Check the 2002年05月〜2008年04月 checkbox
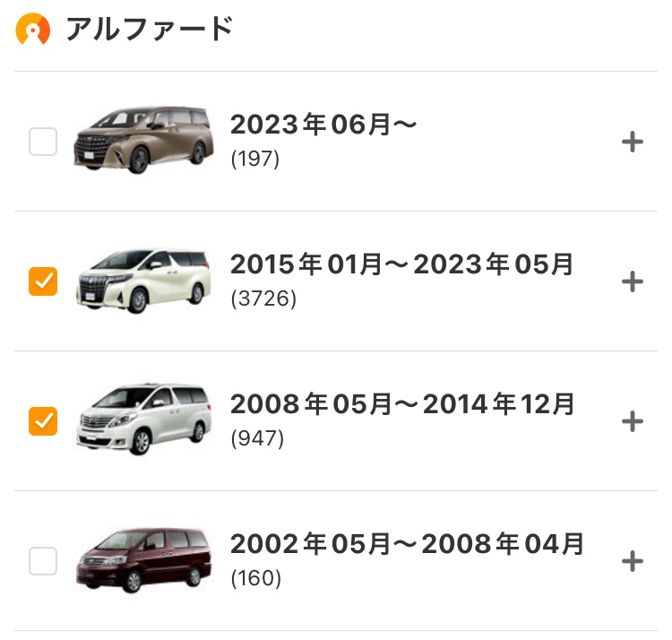672x640 pixels. (43, 561)
